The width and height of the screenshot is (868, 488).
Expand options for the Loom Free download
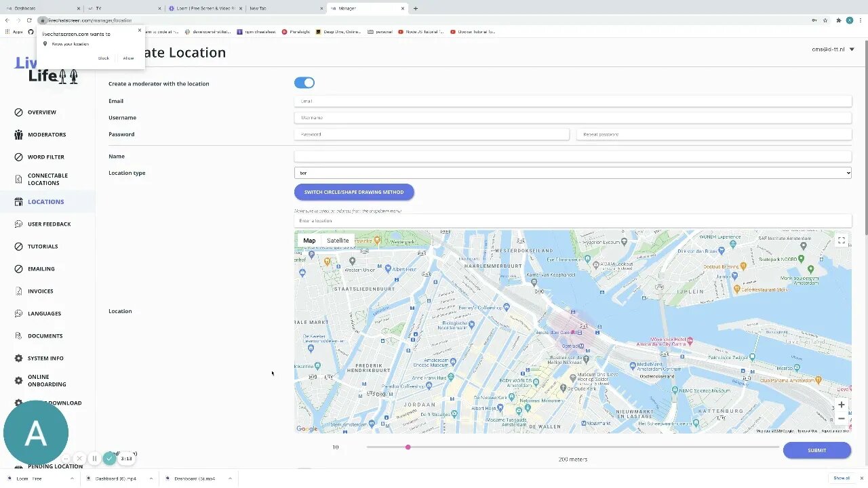72,479
